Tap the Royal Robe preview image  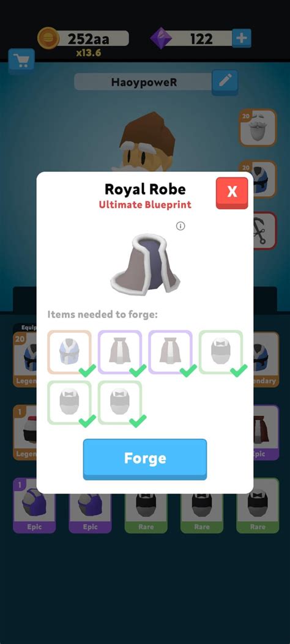pos(145,263)
